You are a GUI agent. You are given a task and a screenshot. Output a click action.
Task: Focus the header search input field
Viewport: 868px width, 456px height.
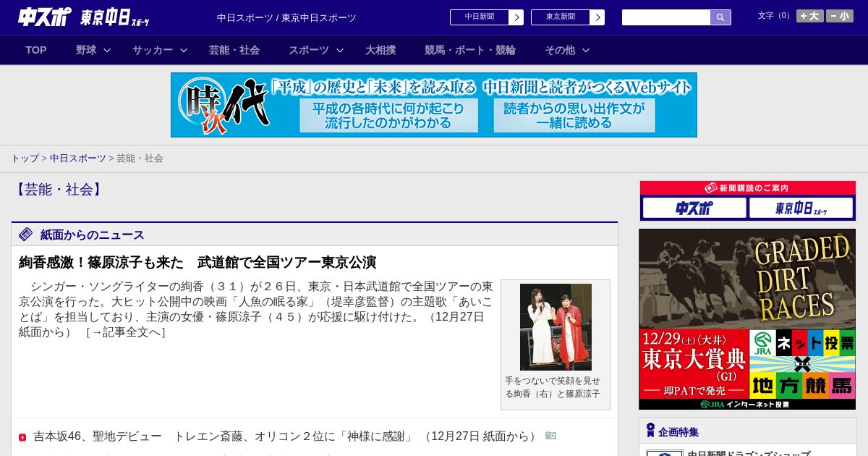tap(666, 17)
